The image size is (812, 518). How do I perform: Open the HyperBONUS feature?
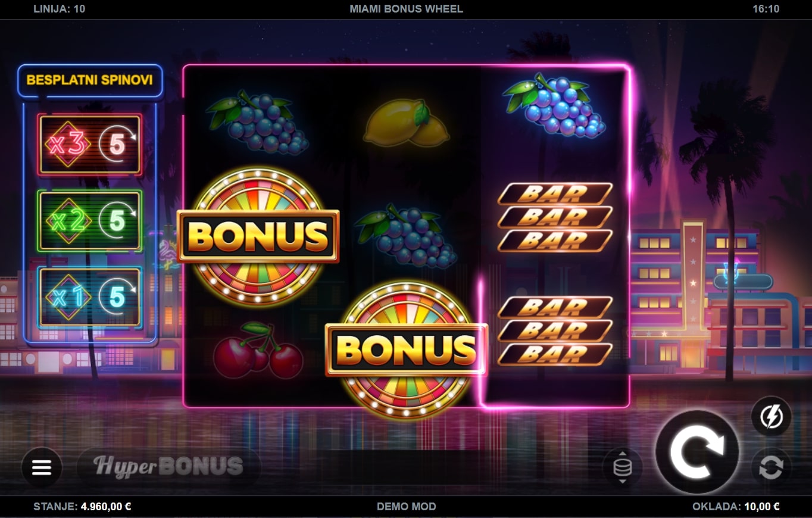pyautogui.click(x=168, y=467)
